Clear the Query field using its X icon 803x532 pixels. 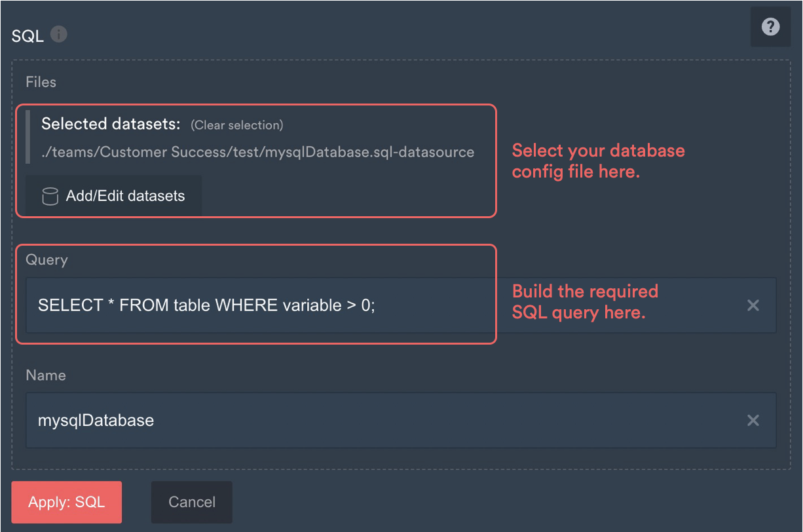coord(753,305)
